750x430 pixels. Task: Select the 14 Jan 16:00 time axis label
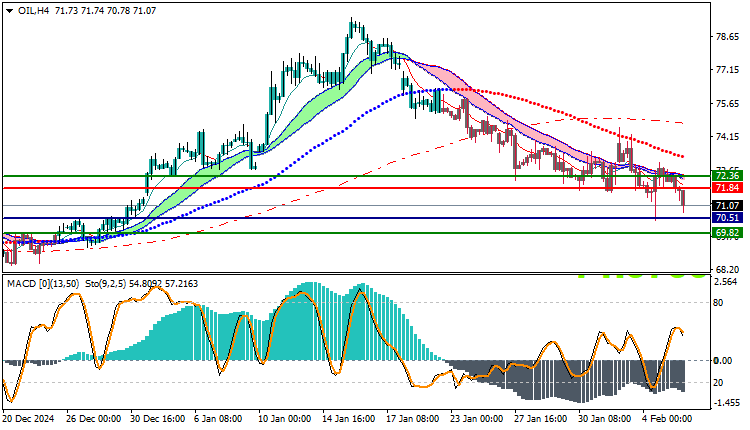point(349,419)
